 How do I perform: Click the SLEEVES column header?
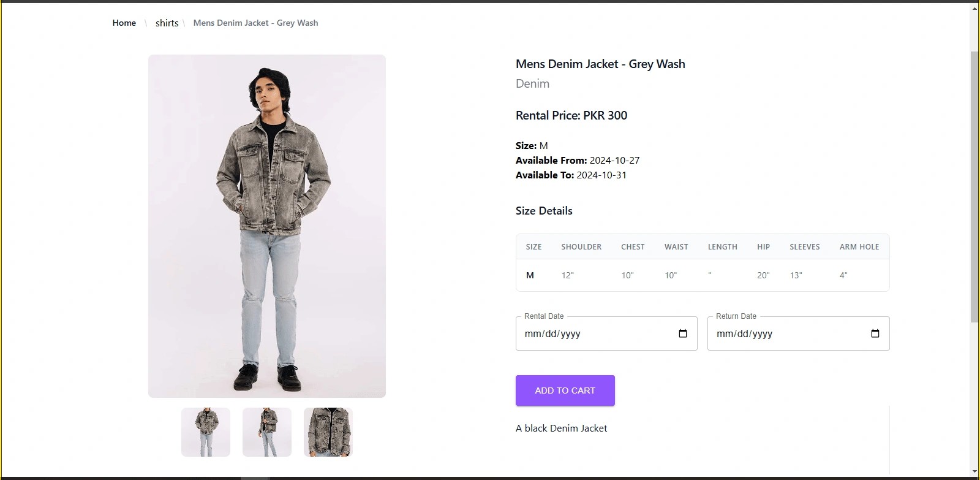click(804, 247)
